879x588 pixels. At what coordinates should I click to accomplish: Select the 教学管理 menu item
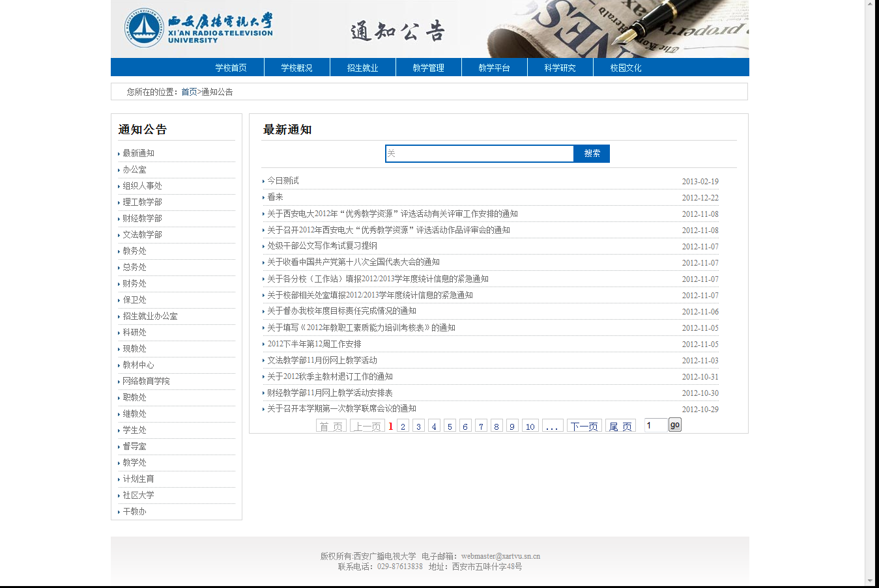click(x=428, y=66)
